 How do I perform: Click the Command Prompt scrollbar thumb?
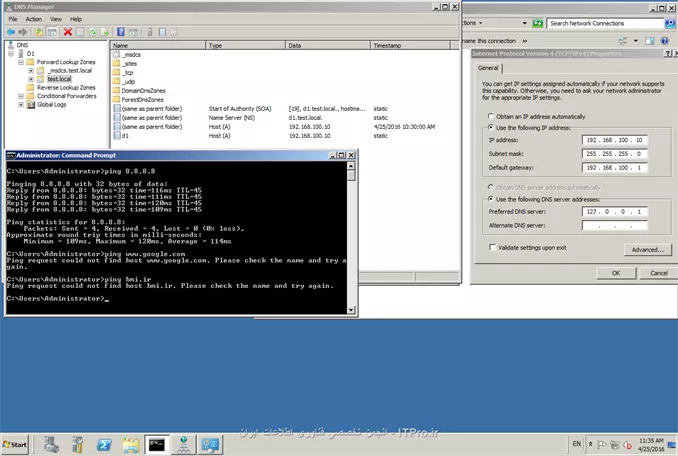click(x=351, y=175)
